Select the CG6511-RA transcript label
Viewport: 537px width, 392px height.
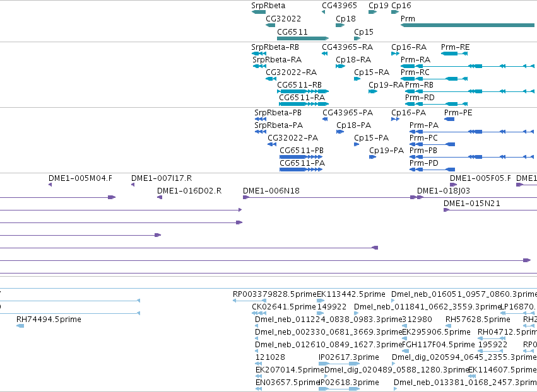coord(302,98)
